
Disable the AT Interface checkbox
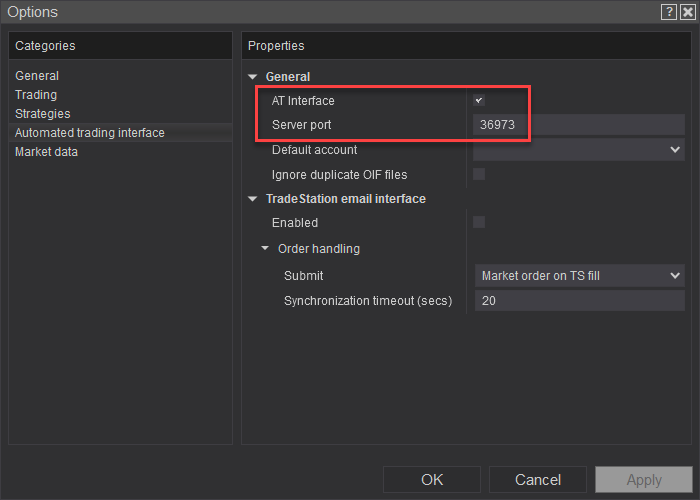pos(479,101)
